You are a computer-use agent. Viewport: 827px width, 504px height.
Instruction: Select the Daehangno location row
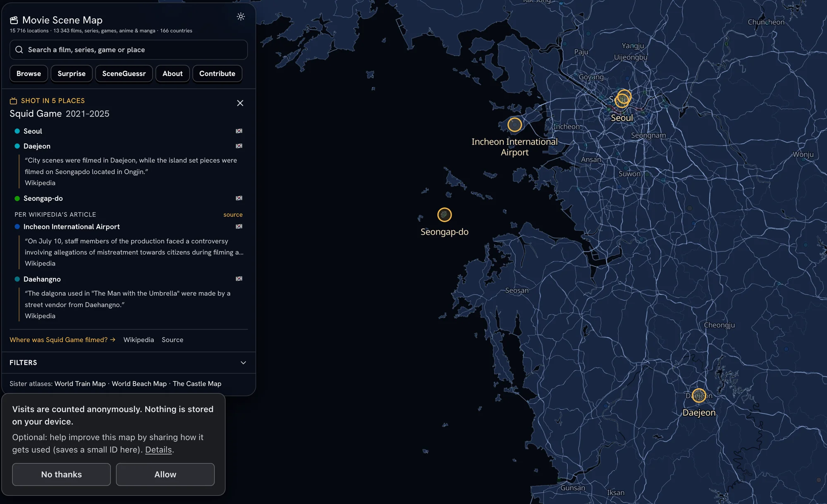[129, 279]
